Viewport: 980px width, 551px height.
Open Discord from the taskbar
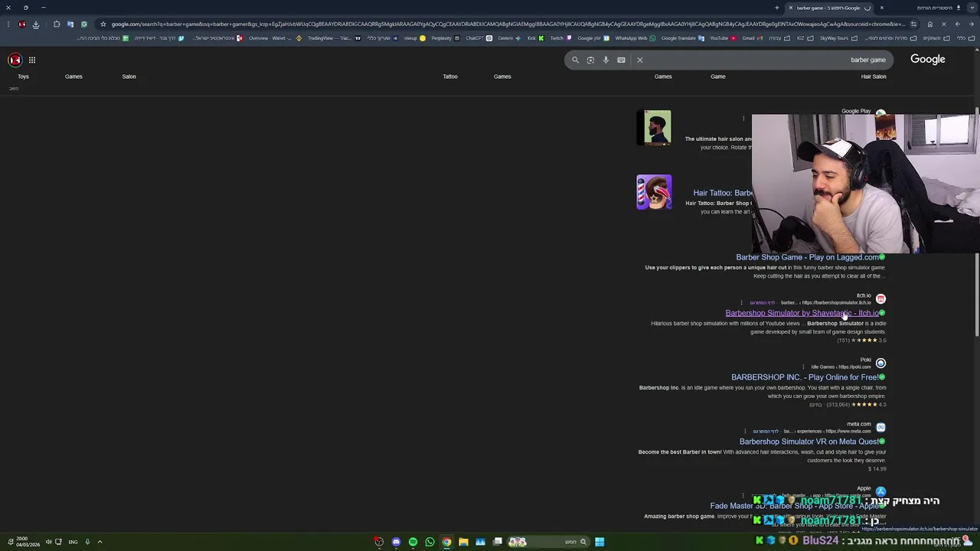396,542
